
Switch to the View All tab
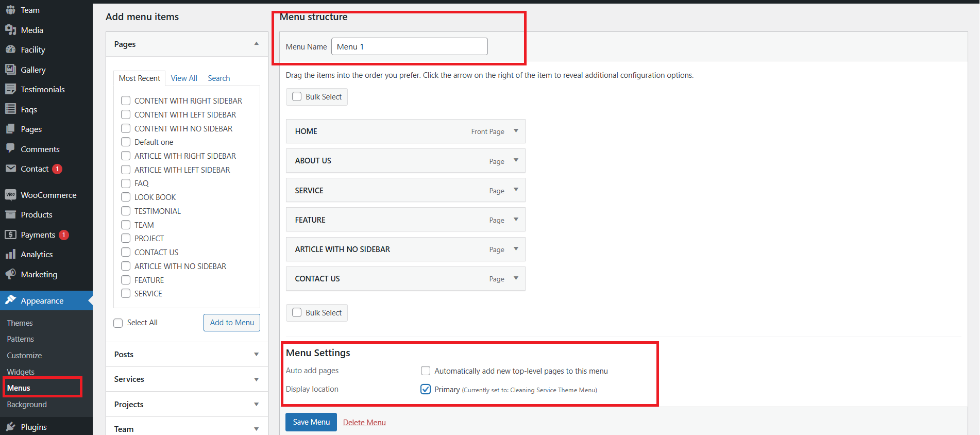click(x=184, y=78)
